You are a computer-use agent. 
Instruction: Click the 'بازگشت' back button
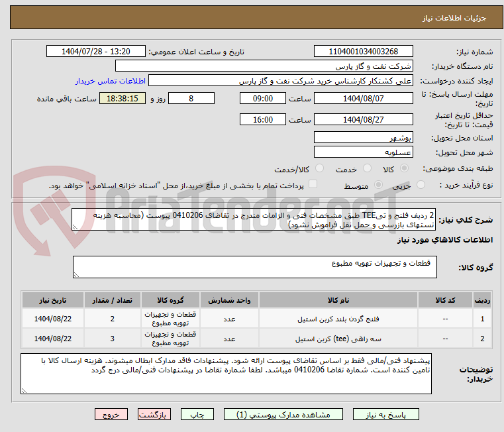[x=154, y=414]
